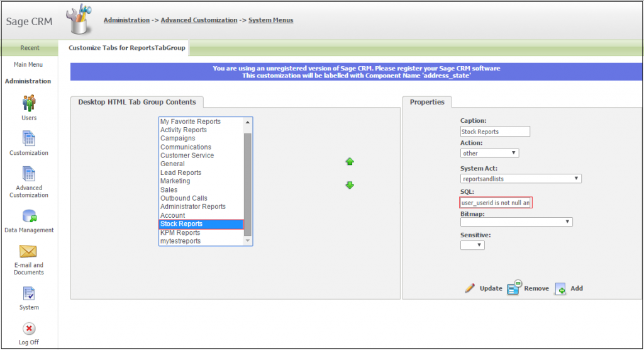Open the Main Menu item
Viewport: 644px width, 350px height.
click(28, 65)
